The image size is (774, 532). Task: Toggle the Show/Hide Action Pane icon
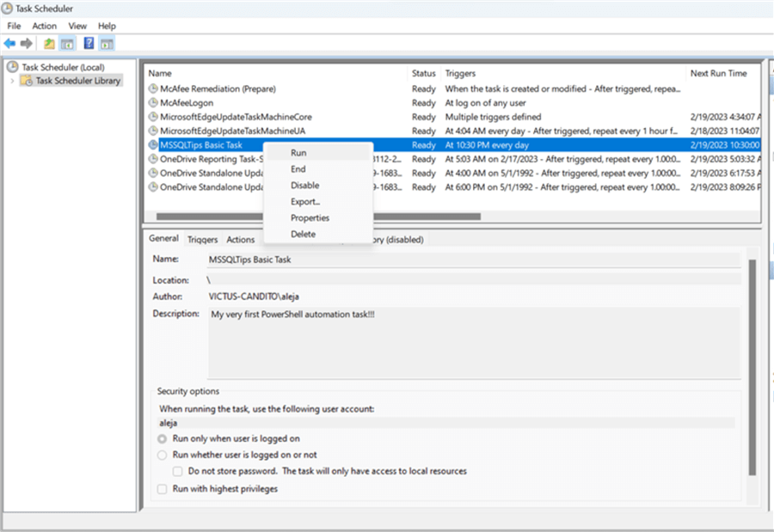(x=107, y=43)
